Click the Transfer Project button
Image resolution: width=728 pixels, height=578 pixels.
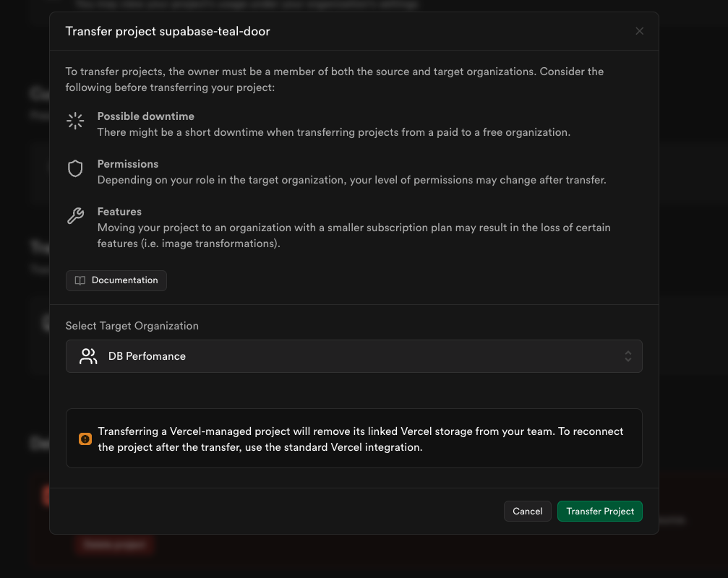pos(600,511)
